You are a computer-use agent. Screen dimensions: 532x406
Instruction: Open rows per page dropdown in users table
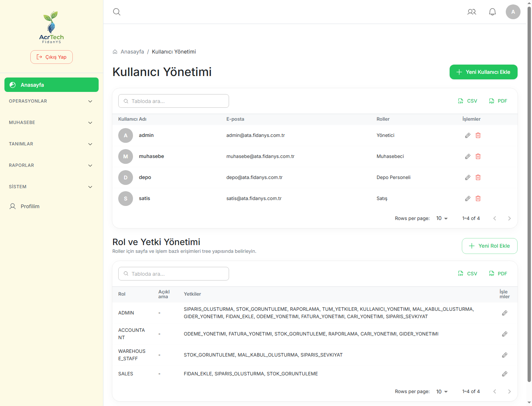(x=442, y=219)
